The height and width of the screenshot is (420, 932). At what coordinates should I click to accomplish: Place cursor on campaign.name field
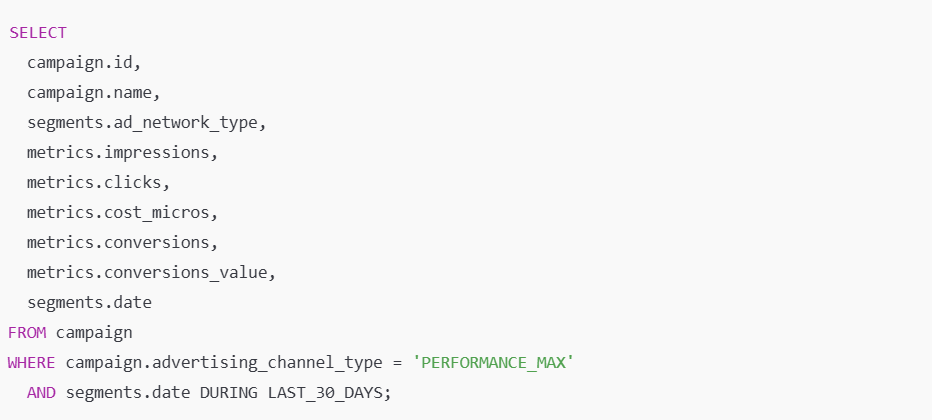point(93,92)
